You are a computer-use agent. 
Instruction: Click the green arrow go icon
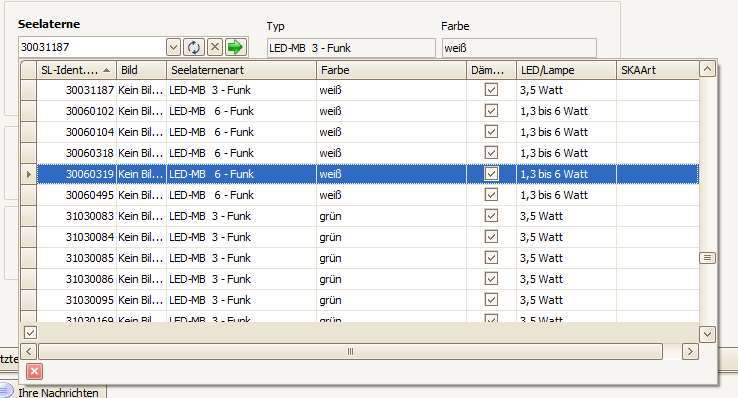pyautogui.click(x=235, y=47)
